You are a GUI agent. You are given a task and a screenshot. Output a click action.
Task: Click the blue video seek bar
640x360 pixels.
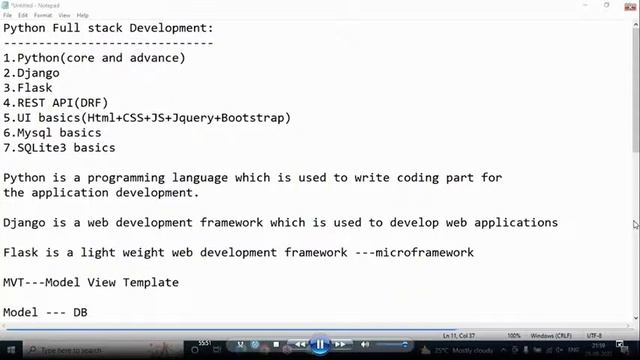click(231, 329)
